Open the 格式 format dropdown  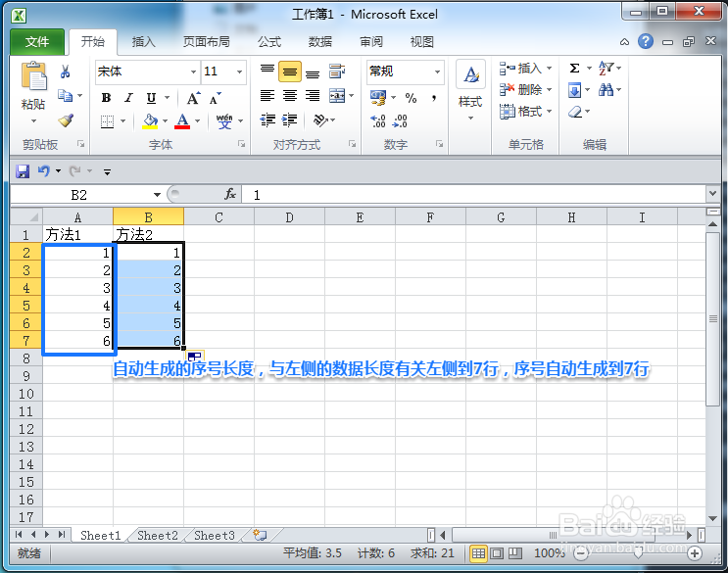point(525,112)
